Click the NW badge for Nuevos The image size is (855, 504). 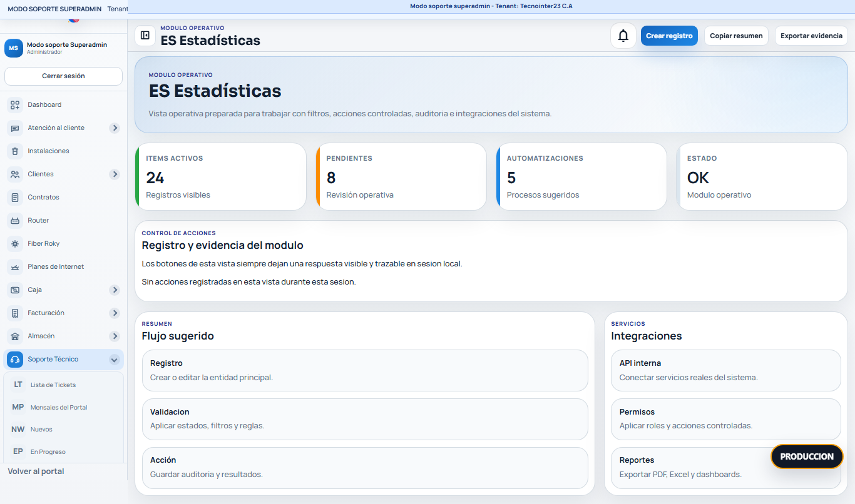(x=18, y=430)
